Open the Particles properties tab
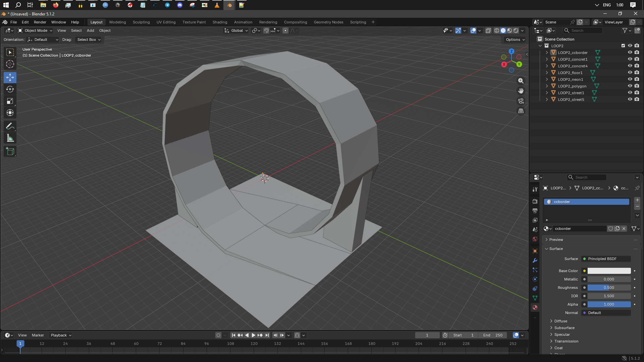 (535, 270)
